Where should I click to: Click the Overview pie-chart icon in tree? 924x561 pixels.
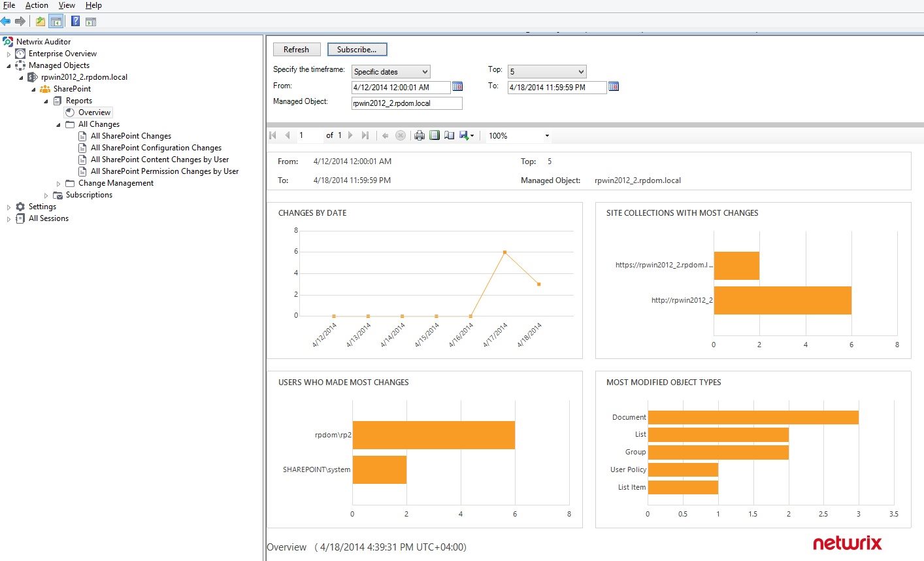(70, 112)
